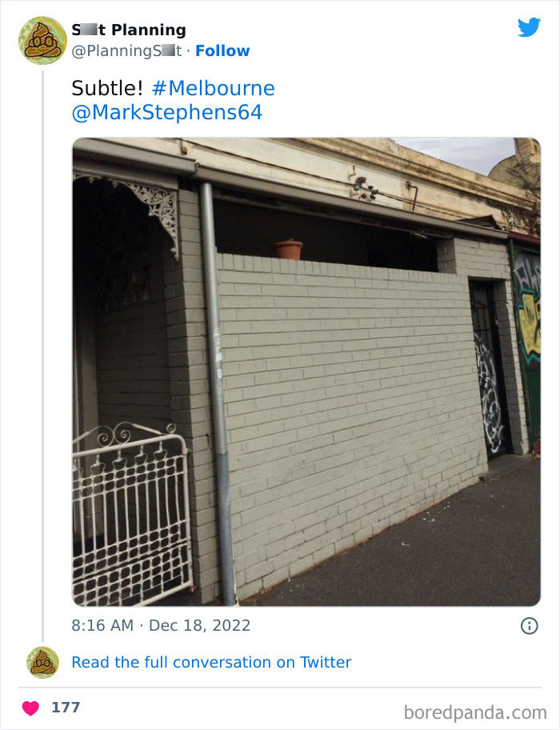Click the small avatar beside the conversation link
Image resolution: width=560 pixels, height=730 pixels.
[42, 662]
